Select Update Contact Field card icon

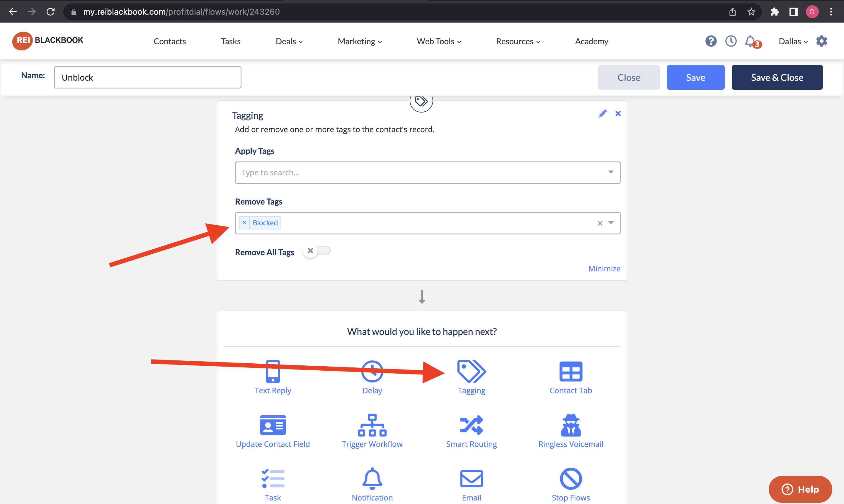coord(273,425)
